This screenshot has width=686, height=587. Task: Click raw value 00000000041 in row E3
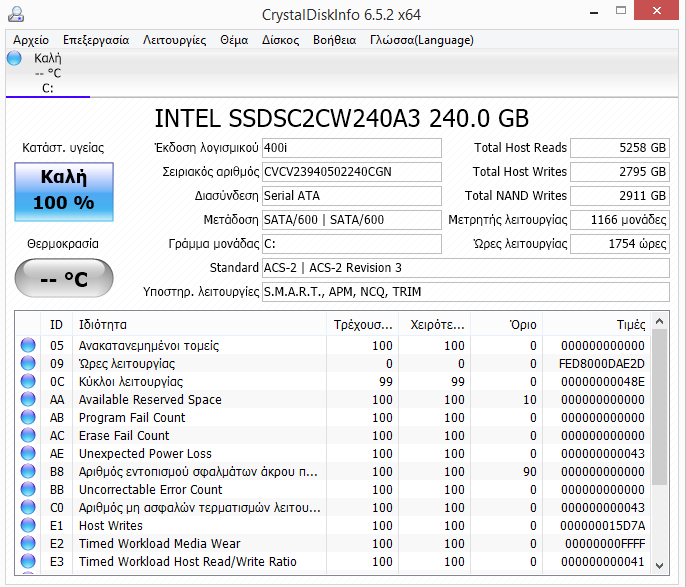(x=603, y=561)
